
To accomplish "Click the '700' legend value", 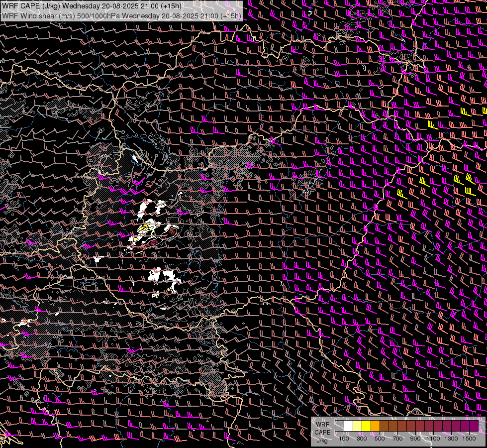I will tap(397, 439).
